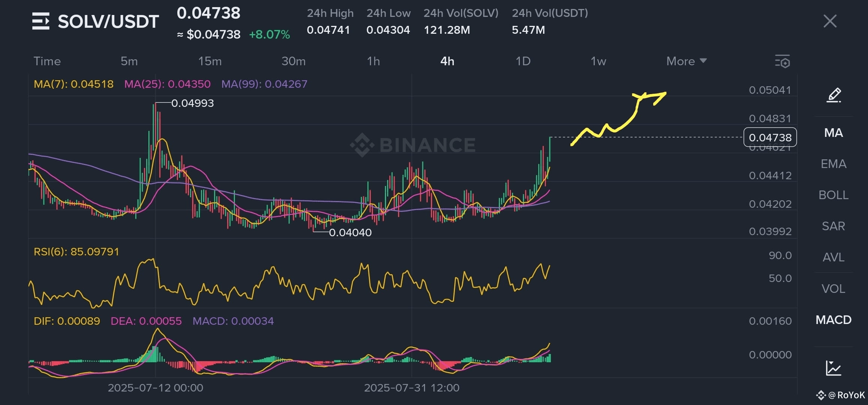Show the VOL indicator panel

tap(833, 288)
